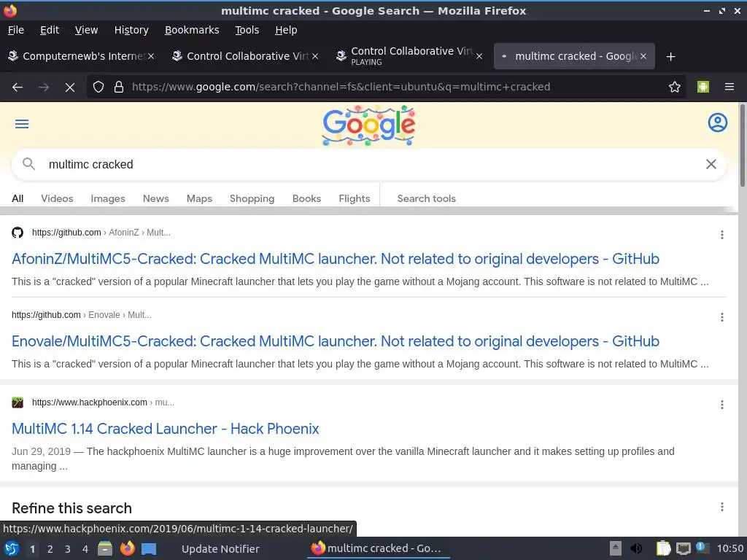The height and width of the screenshot is (560, 747).
Task: Select the News search filter
Action: click(x=156, y=198)
